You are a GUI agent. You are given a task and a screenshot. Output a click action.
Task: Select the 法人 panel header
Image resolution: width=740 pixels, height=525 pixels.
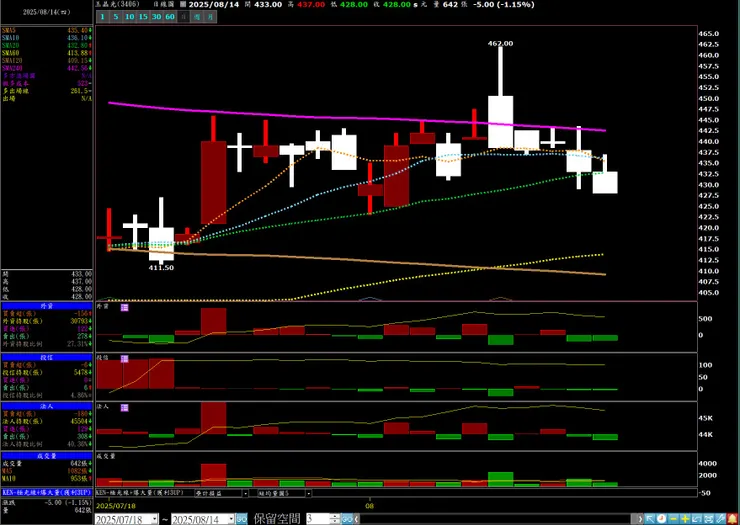pyautogui.click(x=47, y=406)
